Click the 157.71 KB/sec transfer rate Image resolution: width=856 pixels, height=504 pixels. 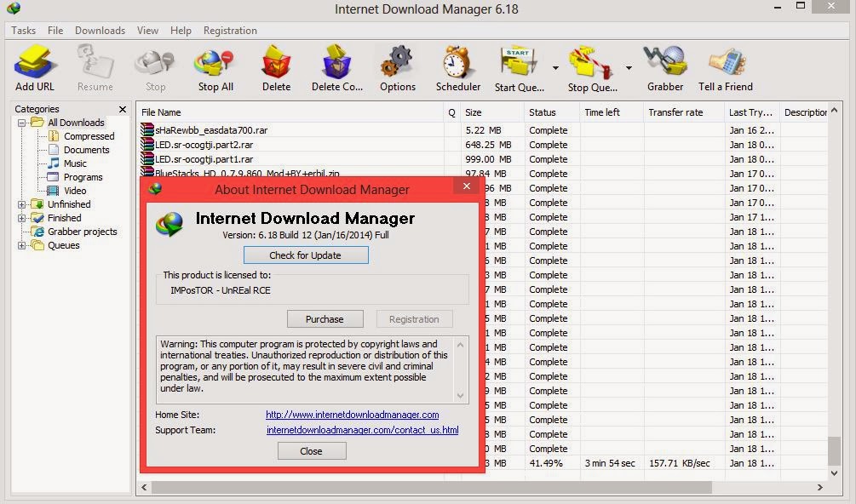(680, 463)
